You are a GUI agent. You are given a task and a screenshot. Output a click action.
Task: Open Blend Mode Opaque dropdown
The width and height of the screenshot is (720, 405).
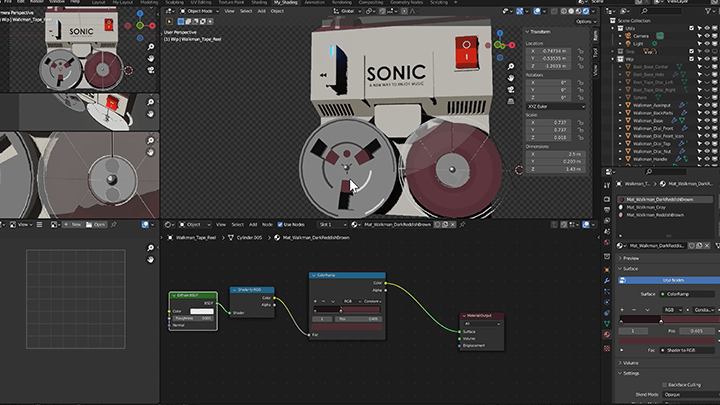pos(690,394)
